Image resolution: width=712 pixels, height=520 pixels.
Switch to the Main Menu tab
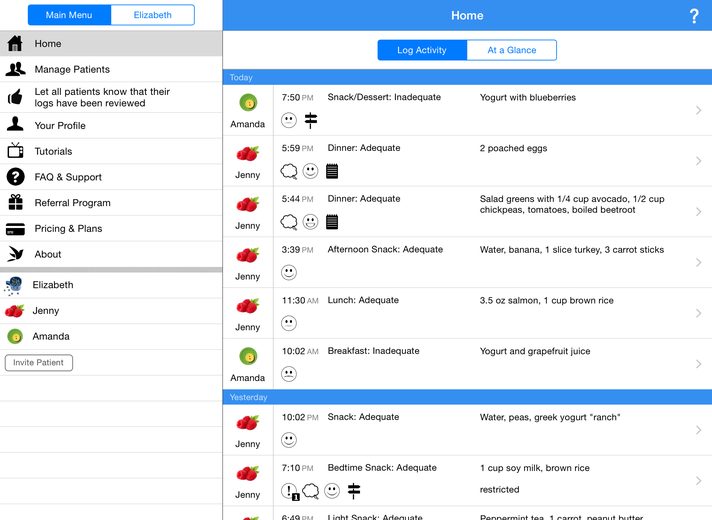(x=69, y=15)
